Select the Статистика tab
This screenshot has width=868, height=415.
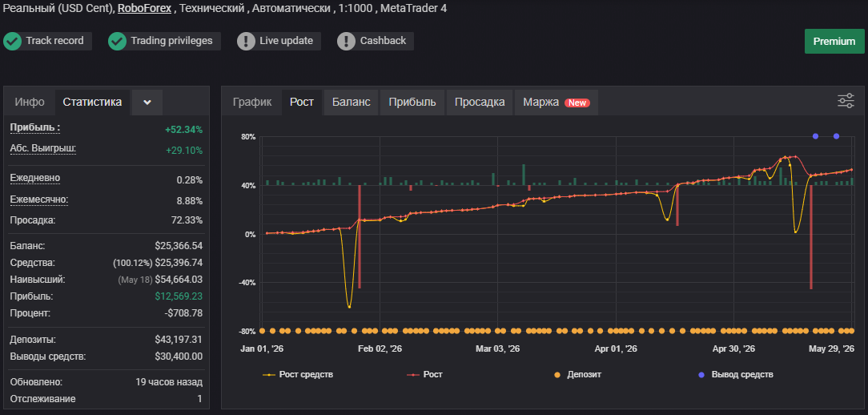92,102
